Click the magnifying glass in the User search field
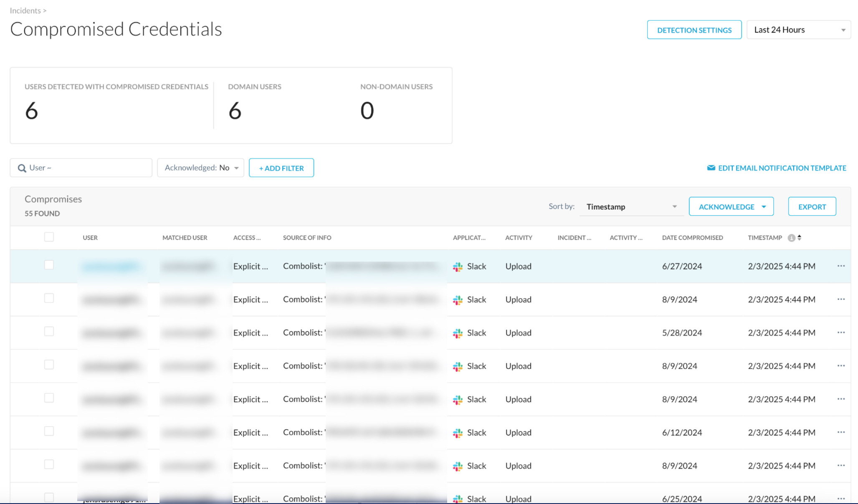858x504 pixels. [21, 167]
